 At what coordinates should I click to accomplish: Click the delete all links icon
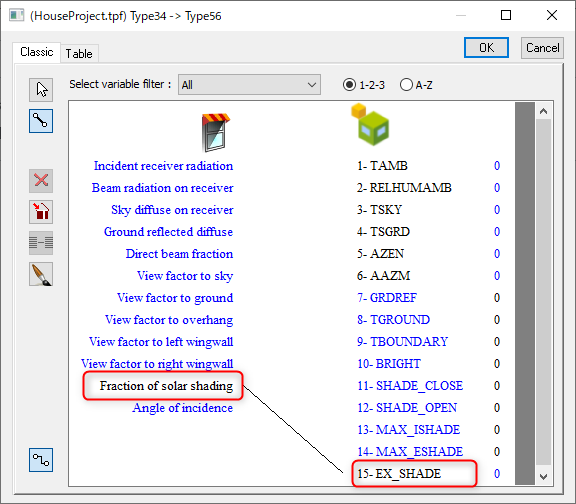tap(41, 212)
